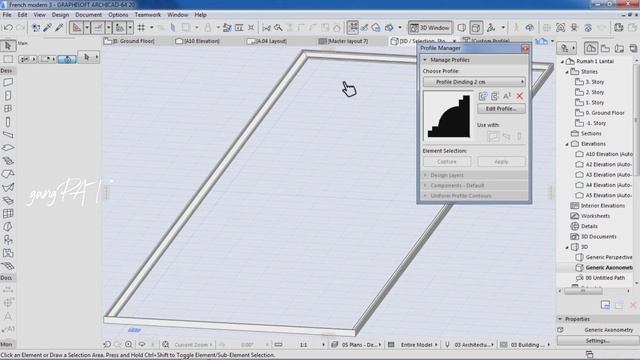Select Interior Elevations in Navigator
The height and width of the screenshot is (360, 640).
pyautogui.click(x=598, y=206)
